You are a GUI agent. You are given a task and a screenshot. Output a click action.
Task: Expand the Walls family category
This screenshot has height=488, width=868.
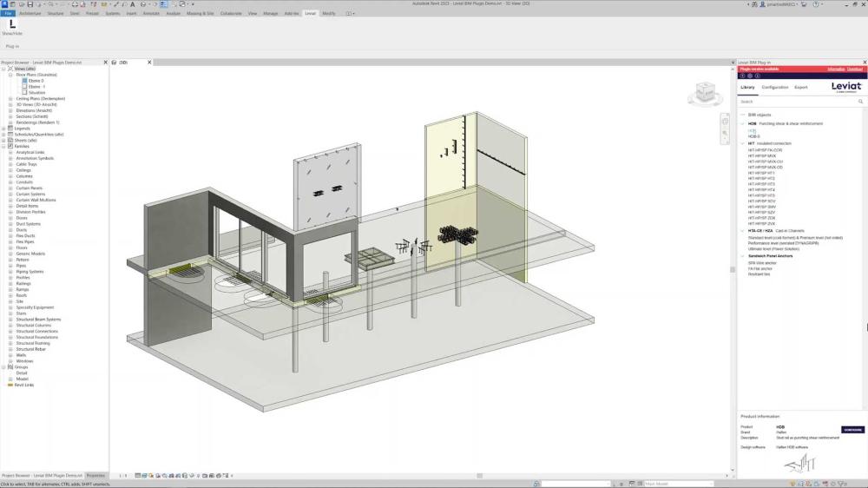pyautogui.click(x=10, y=355)
